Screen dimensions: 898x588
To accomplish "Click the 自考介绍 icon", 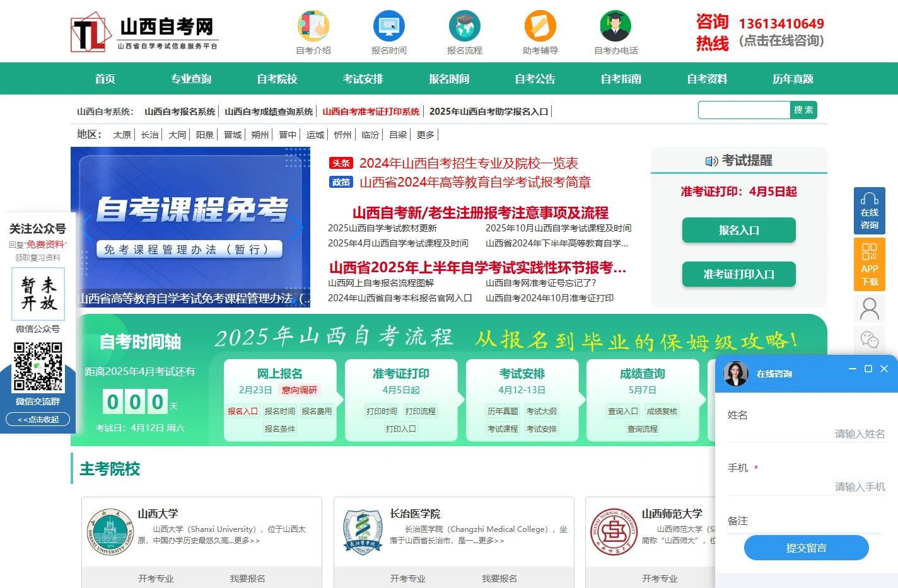I will (x=313, y=26).
